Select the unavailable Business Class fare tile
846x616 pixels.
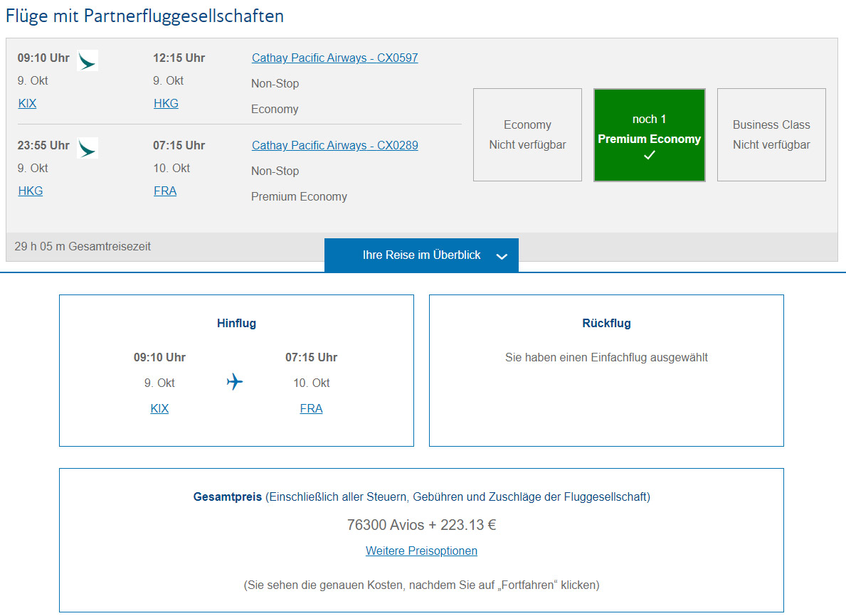pyautogui.click(x=771, y=135)
